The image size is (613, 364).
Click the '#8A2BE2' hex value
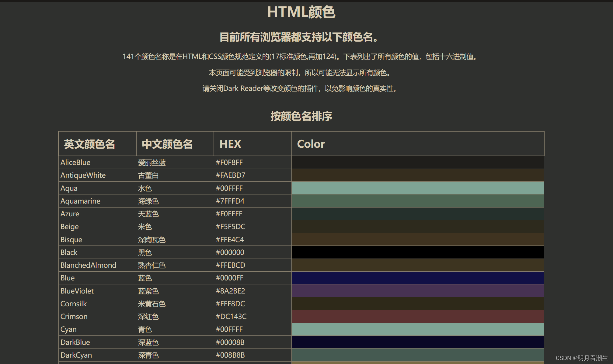tap(230, 291)
